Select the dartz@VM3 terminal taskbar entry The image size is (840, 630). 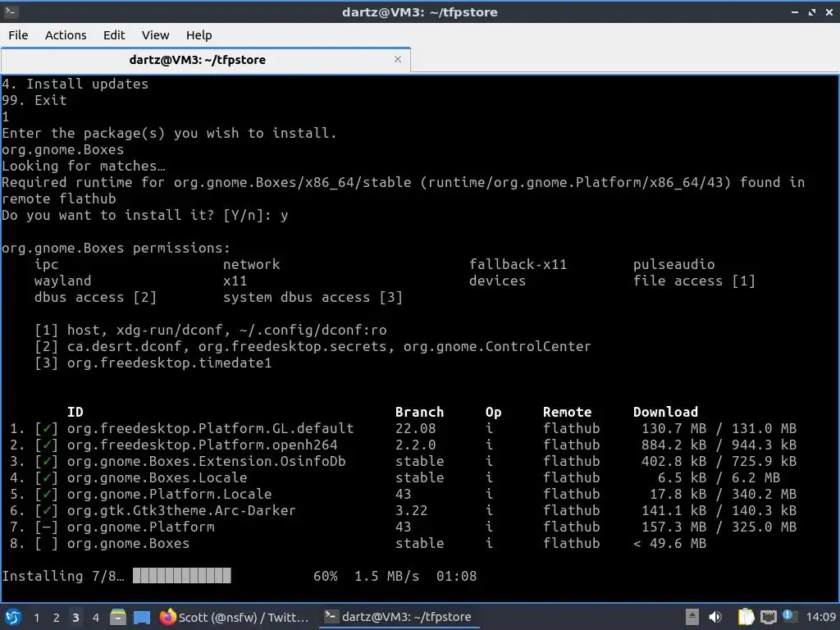tap(399, 617)
